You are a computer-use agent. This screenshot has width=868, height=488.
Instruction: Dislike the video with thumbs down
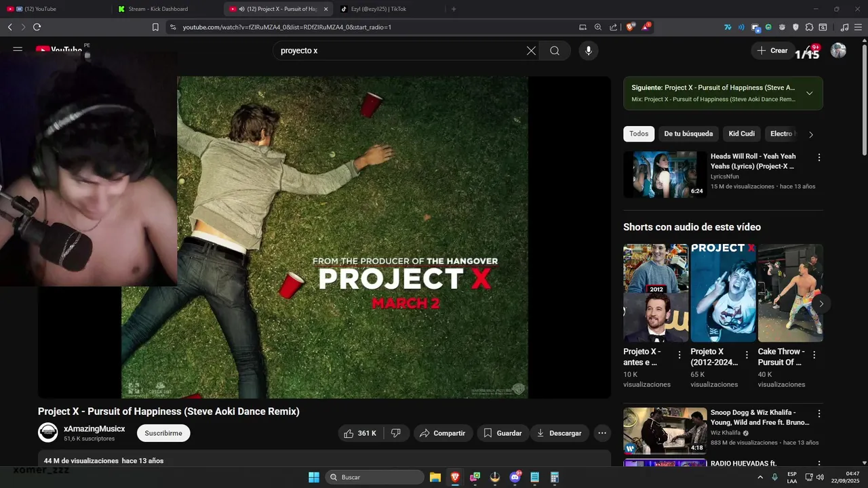point(396,433)
